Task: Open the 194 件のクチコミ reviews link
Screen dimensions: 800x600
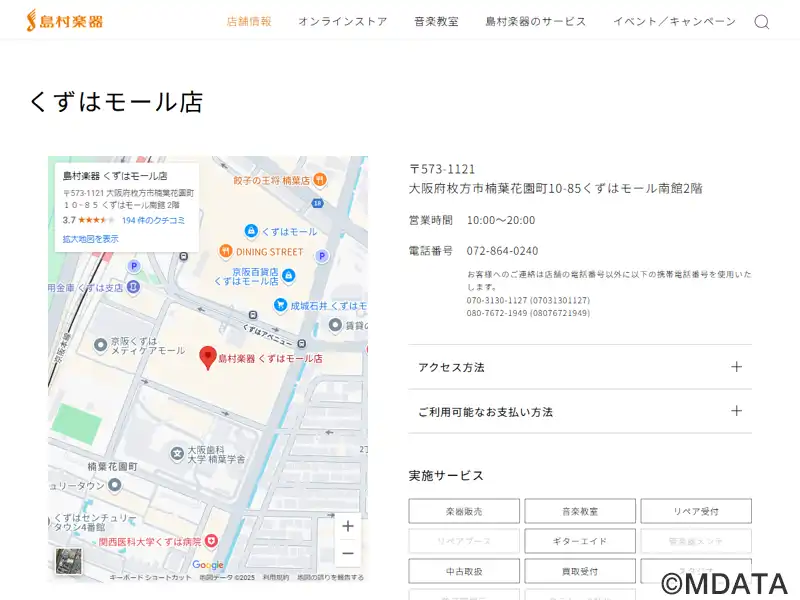Action: pos(153,220)
